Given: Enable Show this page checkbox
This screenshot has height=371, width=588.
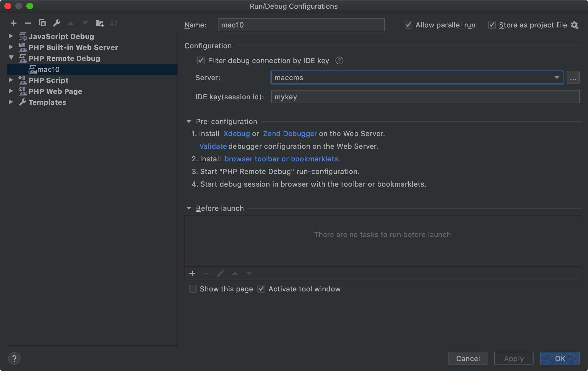Looking at the screenshot, I should 193,289.
